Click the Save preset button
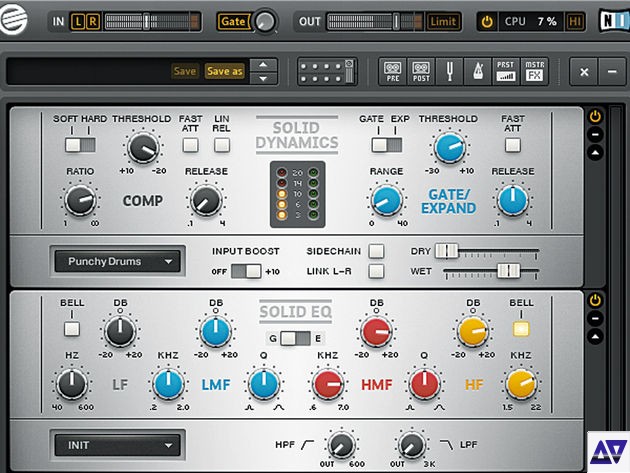 (185, 71)
